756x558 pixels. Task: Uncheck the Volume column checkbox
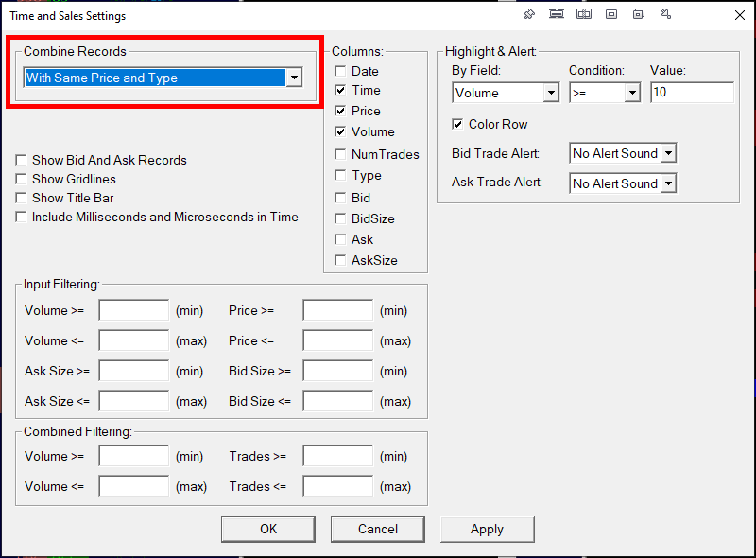pos(340,131)
